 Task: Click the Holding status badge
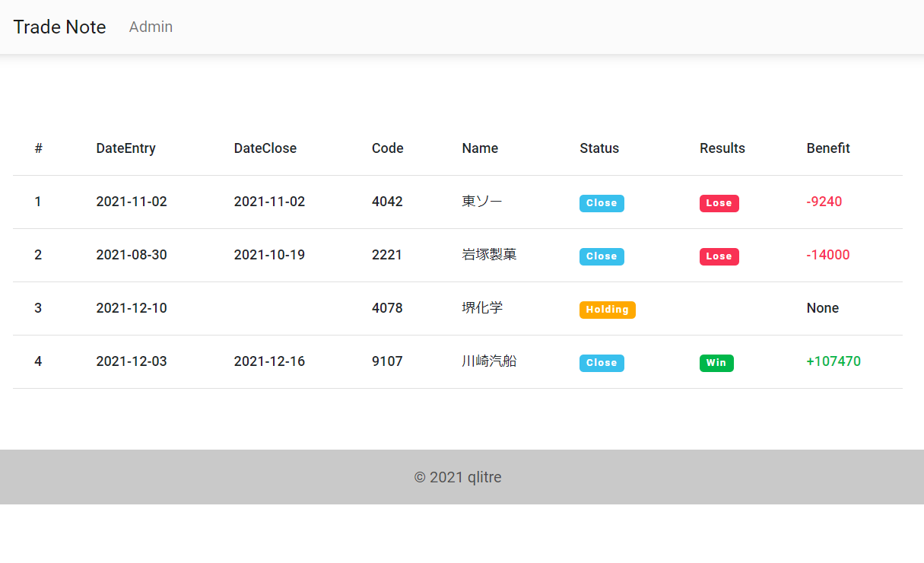608,310
